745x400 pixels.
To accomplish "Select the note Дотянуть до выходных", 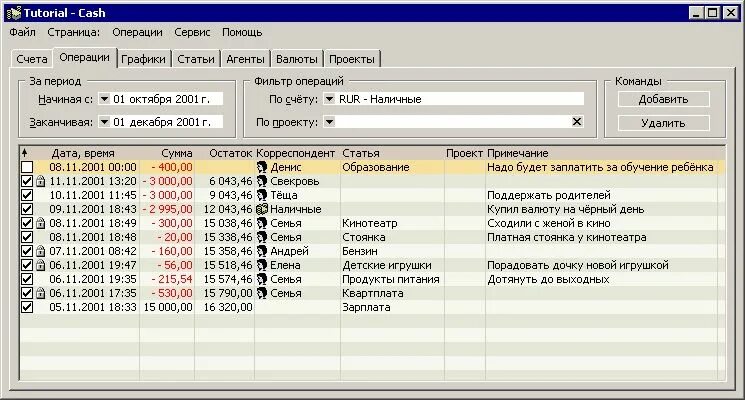I will pos(548,279).
